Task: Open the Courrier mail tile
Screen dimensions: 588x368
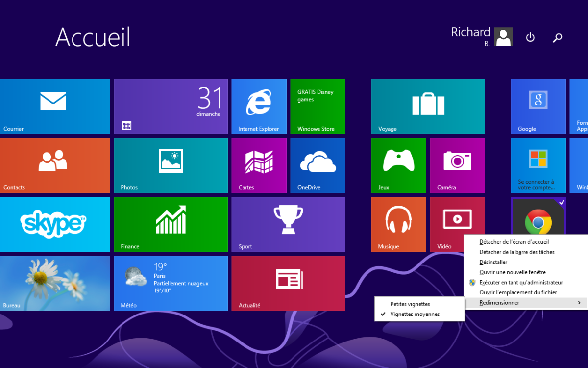Action: (55, 106)
